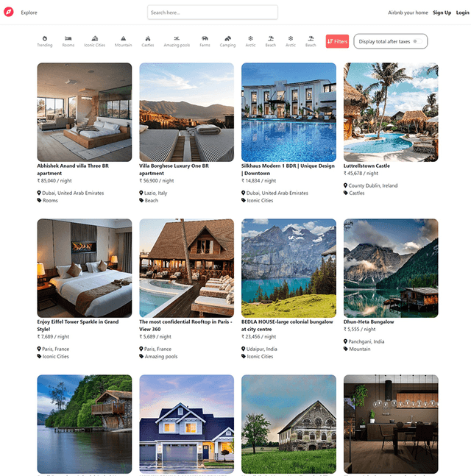The height and width of the screenshot is (476, 471).
Task: Select the Amazing pools swimmer icon in category bar
Action: pyautogui.click(x=177, y=38)
